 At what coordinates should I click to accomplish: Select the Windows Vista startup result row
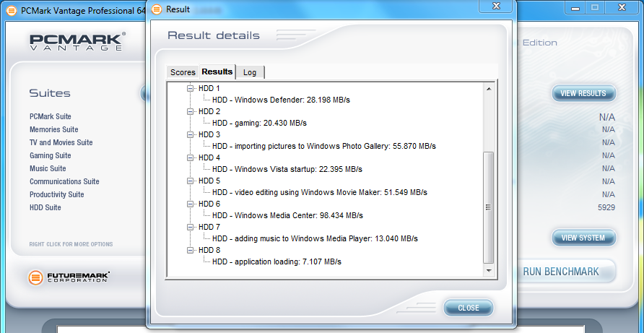pyautogui.click(x=287, y=169)
